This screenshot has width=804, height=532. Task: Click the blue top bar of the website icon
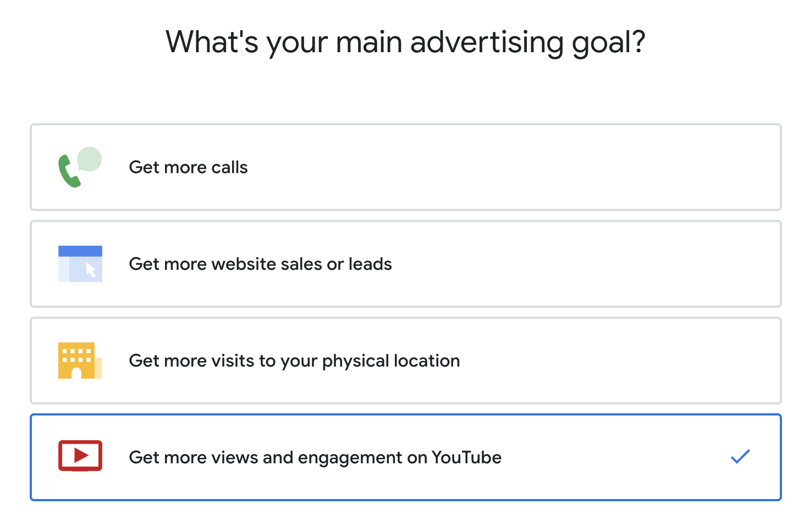(80, 251)
